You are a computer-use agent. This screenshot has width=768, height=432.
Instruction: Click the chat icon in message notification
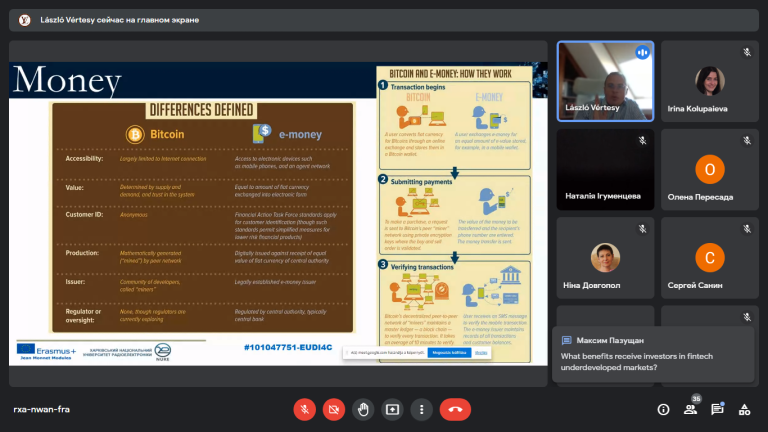(x=567, y=340)
